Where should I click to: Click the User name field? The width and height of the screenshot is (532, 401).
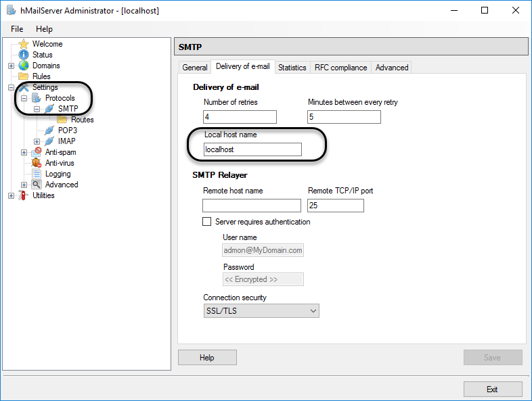pyautogui.click(x=263, y=250)
